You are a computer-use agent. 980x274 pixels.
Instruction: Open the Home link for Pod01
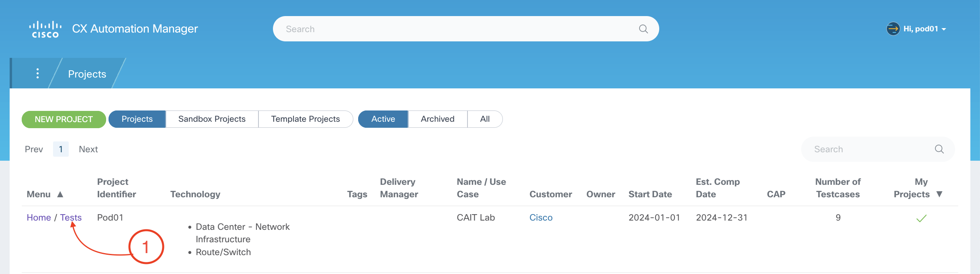tap(39, 217)
